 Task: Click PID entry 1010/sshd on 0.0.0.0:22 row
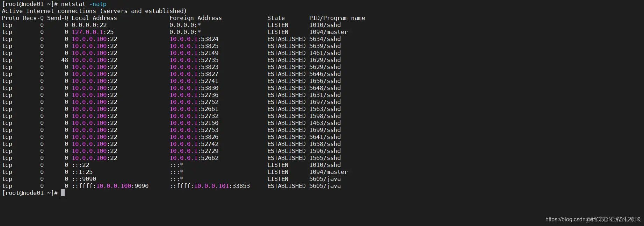point(325,25)
